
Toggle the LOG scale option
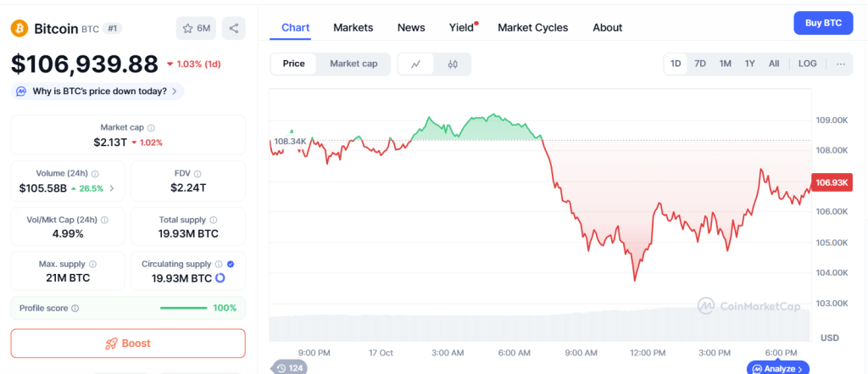(x=808, y=64)
